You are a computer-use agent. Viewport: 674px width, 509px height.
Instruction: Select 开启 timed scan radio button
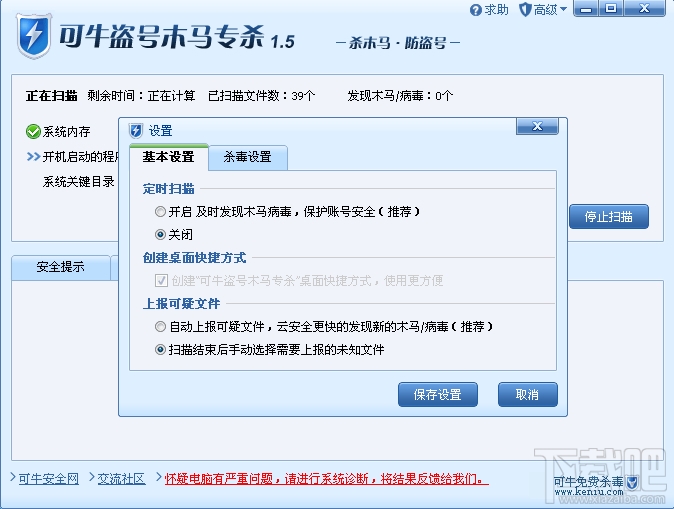pyautogui.click(x=160, y=212)
